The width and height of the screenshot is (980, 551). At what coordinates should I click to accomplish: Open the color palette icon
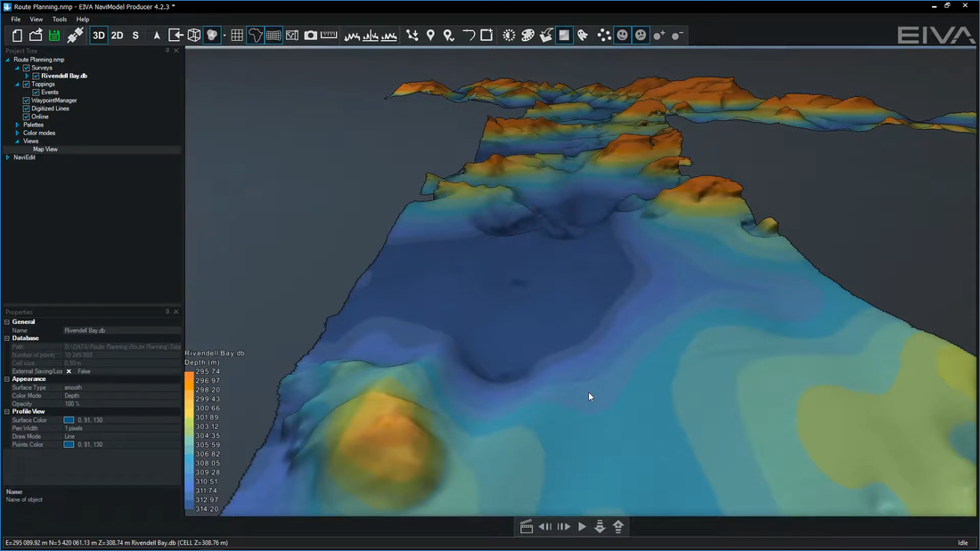tap(528, 36)
